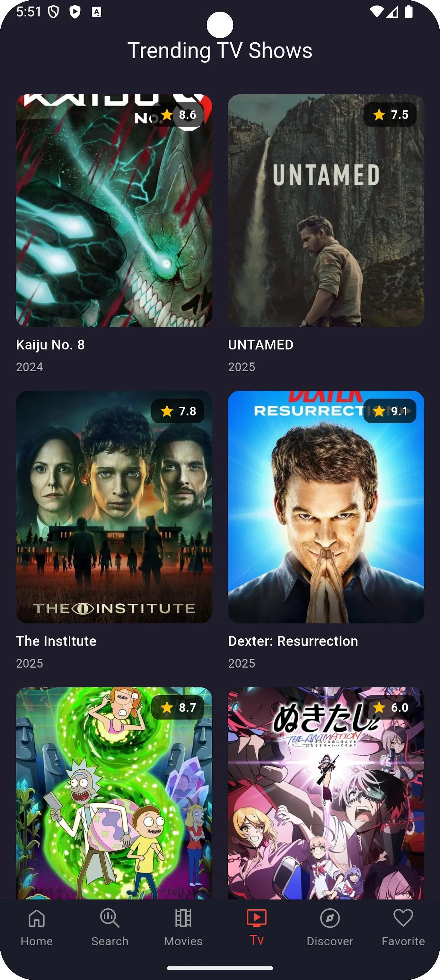Open the Japanese anime poster rated 6.0
The width and height of the screenshot is (440, 980).
[x=326, y=793]
